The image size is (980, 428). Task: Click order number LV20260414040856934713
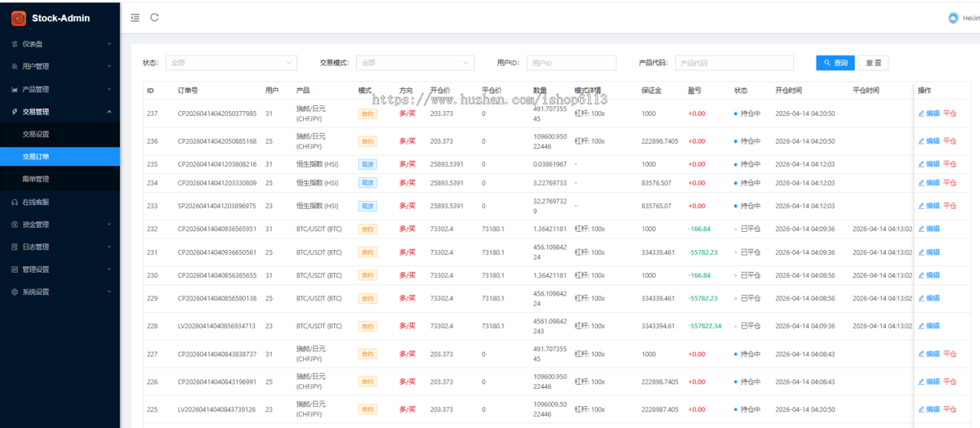(x=217, y=326)
